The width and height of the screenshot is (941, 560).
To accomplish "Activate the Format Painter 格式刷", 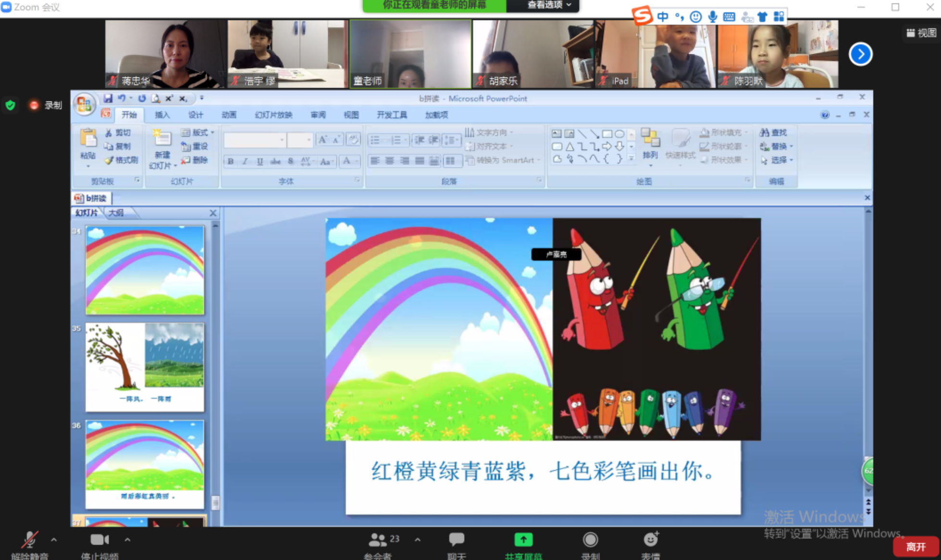I will (x=121, y=160).
